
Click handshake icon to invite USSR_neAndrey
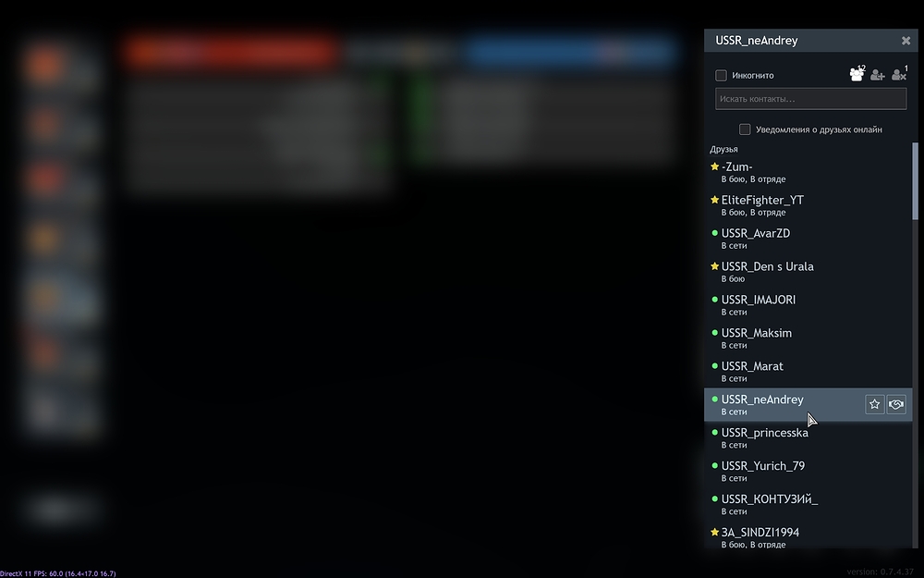click(895, 404)
